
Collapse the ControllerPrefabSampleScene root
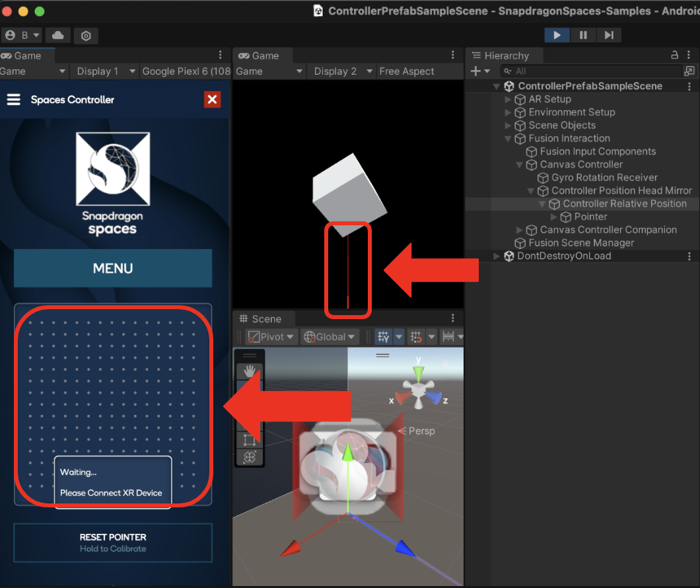tap(497, 86)
